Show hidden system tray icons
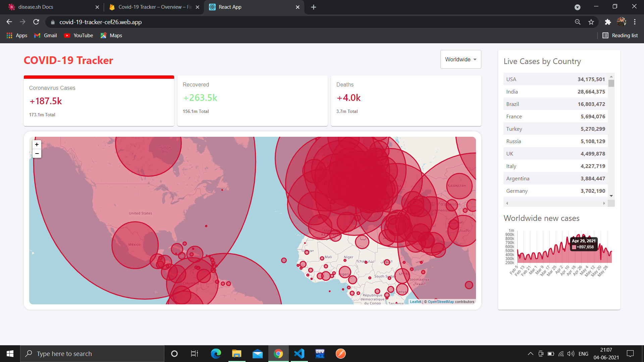 coord(530,354)
